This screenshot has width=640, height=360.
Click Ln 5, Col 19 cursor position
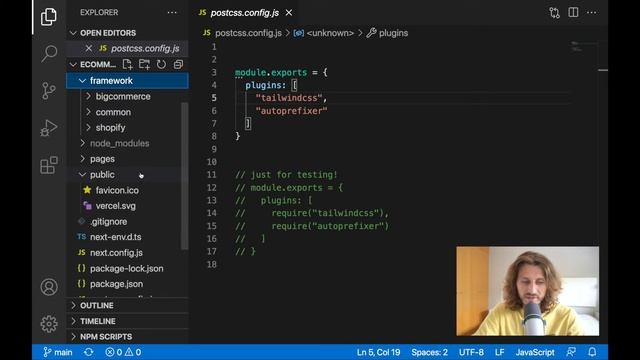coord(378,352)
